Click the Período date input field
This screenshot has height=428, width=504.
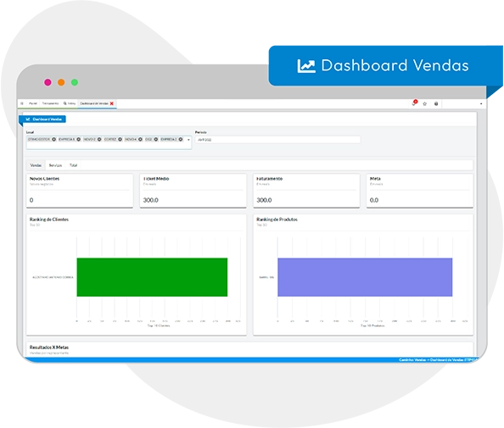click(277, 140)
